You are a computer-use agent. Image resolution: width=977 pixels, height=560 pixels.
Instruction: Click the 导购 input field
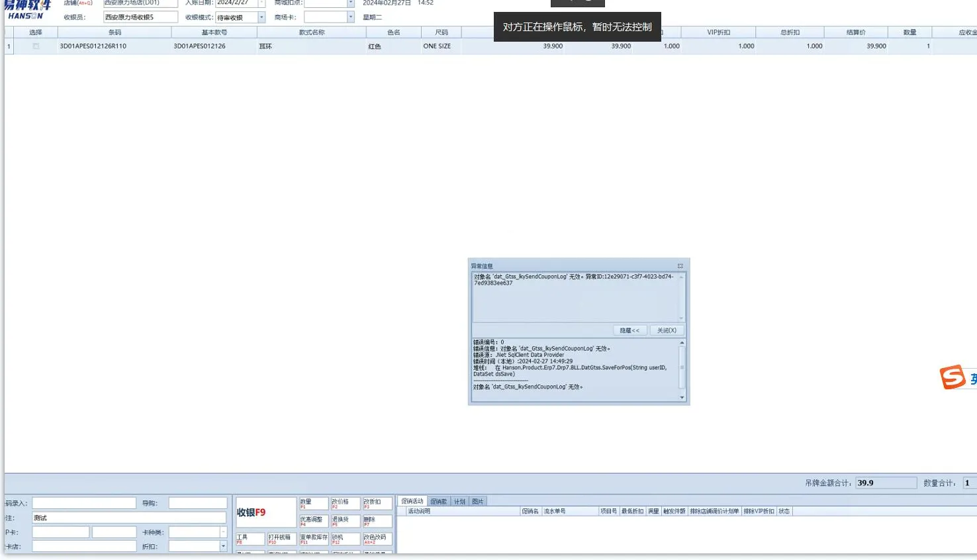[x=197, y=504]
